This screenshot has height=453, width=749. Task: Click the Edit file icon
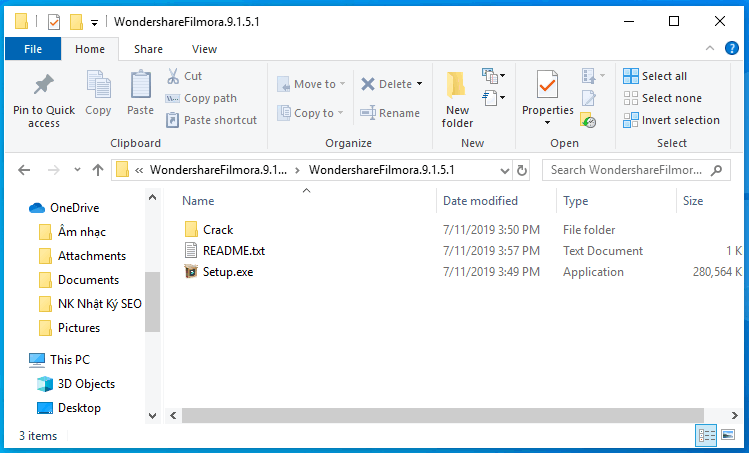(588, 98)
